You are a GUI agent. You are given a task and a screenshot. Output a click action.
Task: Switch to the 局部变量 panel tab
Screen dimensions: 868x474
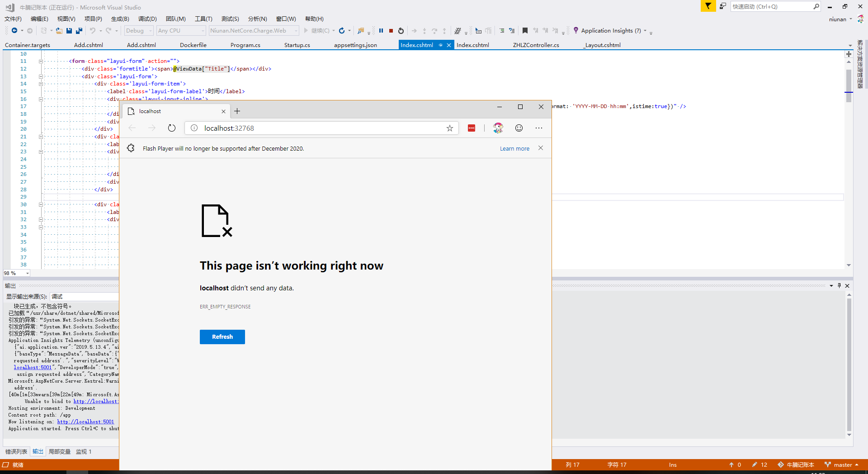coord(60,451)
